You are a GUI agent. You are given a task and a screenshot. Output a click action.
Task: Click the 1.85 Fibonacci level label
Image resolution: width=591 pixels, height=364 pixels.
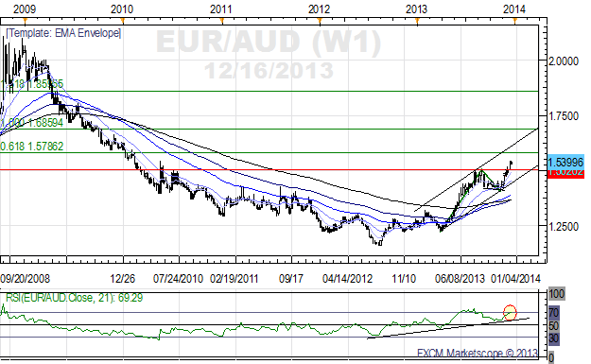[31, 84]
